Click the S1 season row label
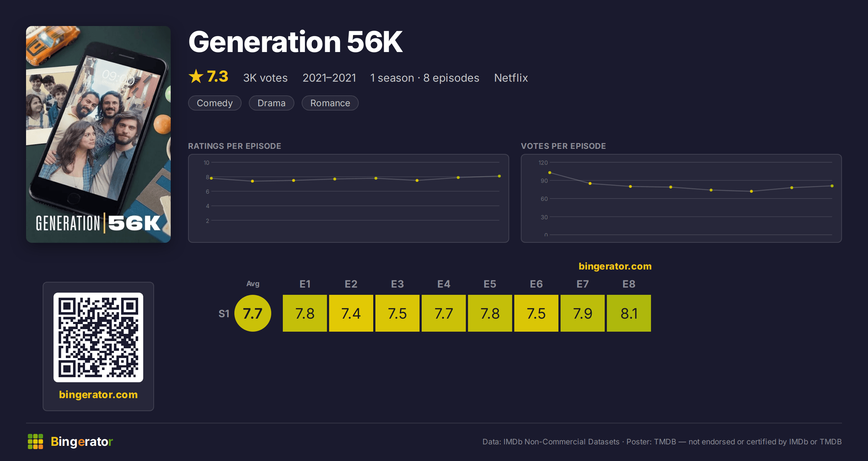The width and height of the screenshot is (868, 461). point(224,314)
